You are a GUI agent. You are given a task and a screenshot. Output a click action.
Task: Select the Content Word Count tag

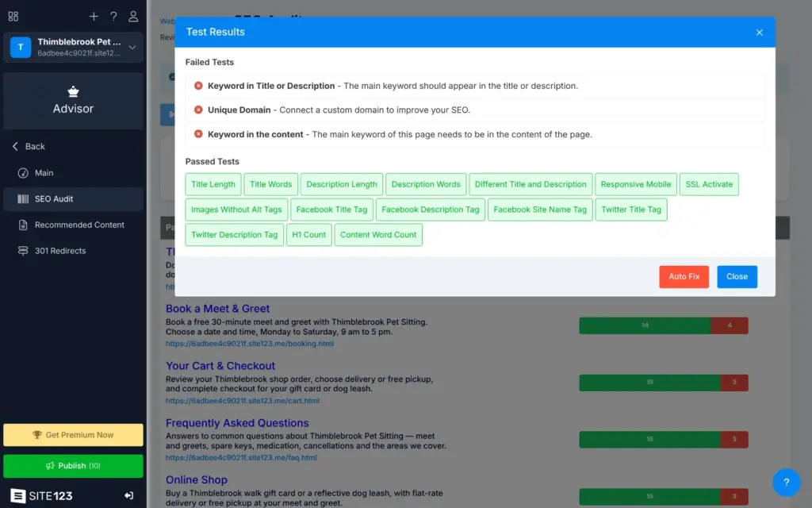tap(378, 234)
